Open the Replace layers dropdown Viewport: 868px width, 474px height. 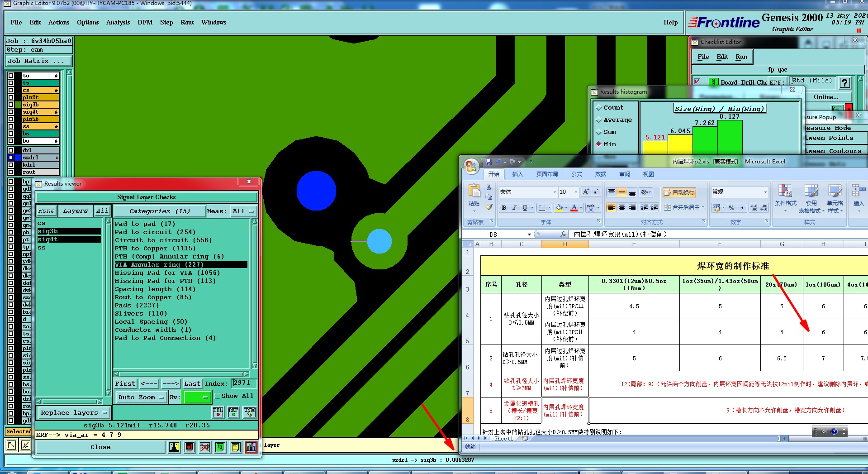[74, 413]
